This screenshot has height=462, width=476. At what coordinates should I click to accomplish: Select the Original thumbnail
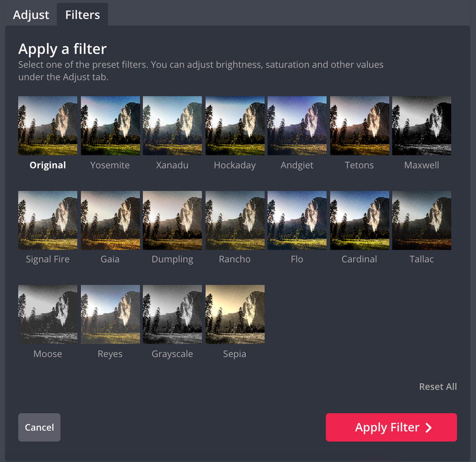click(x=48, y=125)
